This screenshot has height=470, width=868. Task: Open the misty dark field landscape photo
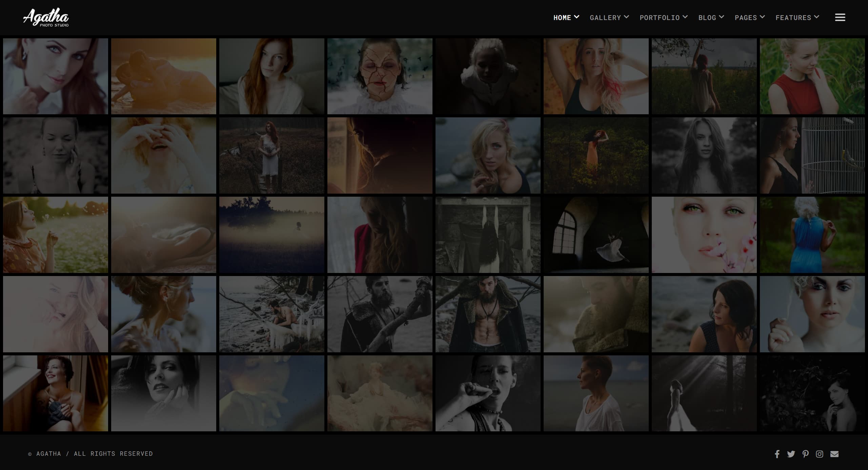coord(272,235)
